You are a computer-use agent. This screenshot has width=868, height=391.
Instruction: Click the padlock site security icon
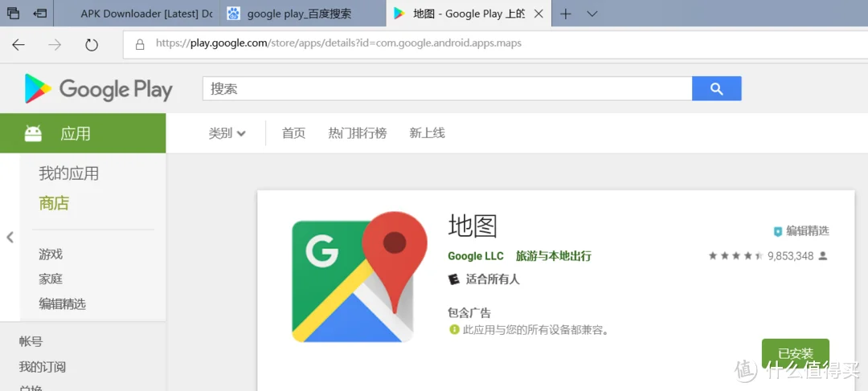(x=140, y=43)
